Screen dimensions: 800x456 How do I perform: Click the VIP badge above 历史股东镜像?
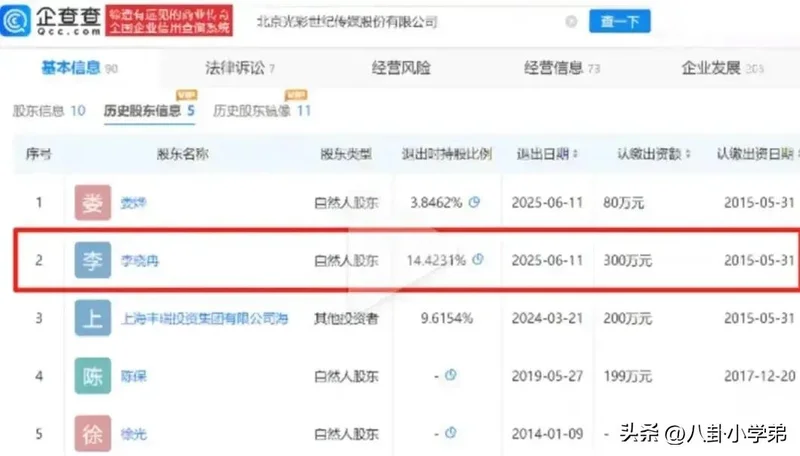coord(295,95)
